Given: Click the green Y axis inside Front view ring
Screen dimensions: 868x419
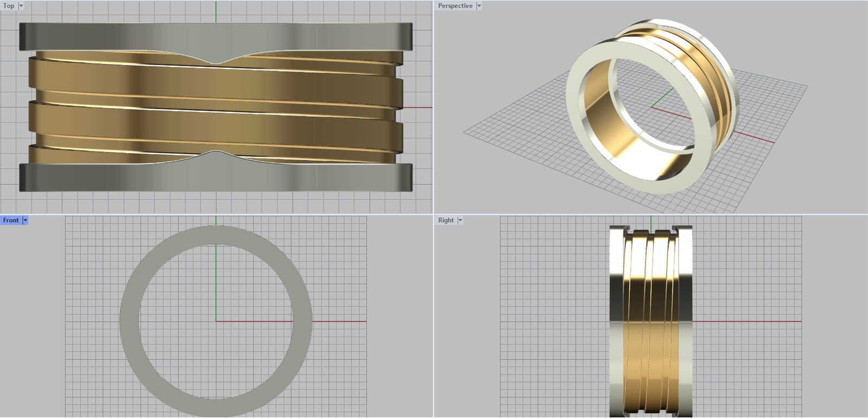Looking at the screenshot, I should pyautogui.click(x=216, y=282).
